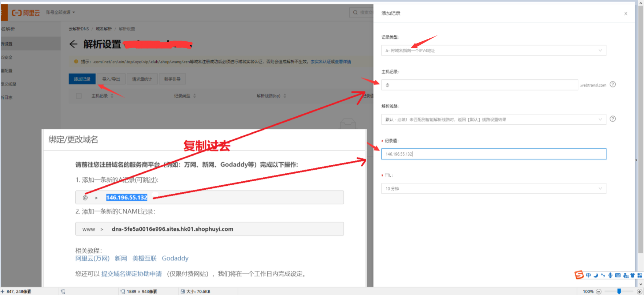Toggle Sogou punctuation mode icon
The height and width of the screenshot is (295, 644).
[603, 275]
